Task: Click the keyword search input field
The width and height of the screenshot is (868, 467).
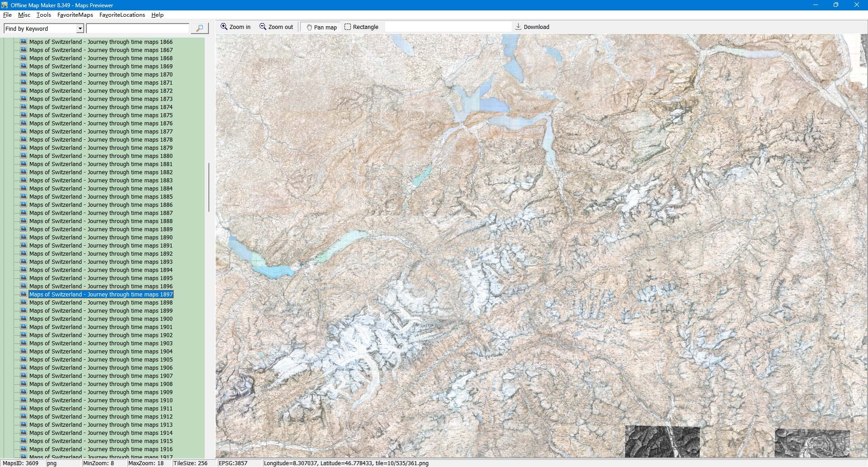Action: coord(137,29)
